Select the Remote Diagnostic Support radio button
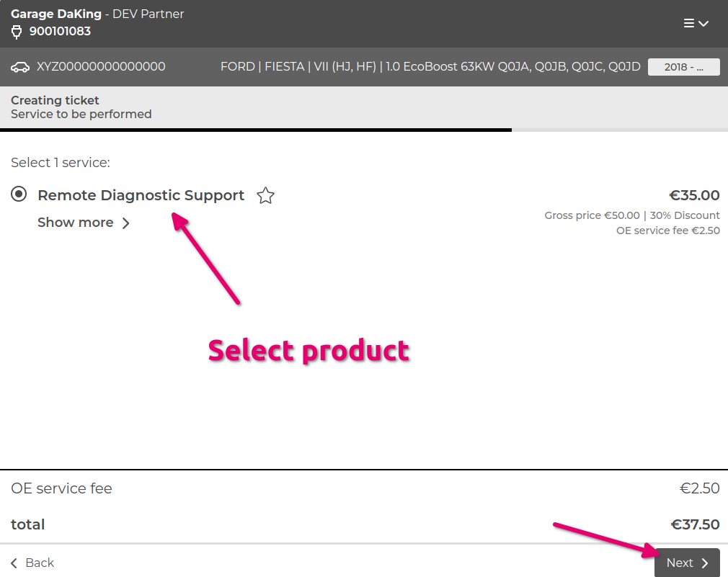The height and width of the screenshot is (577, 728). click(18, 193)
